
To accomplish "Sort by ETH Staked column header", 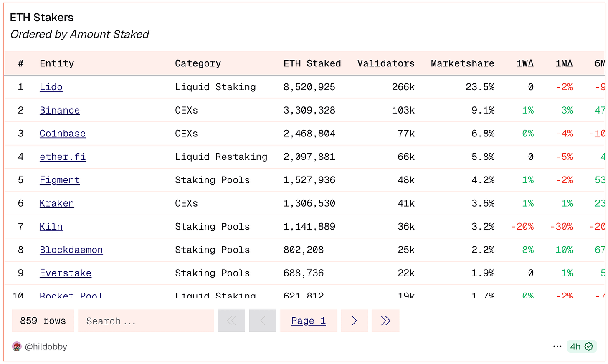I will pos(312,63).
